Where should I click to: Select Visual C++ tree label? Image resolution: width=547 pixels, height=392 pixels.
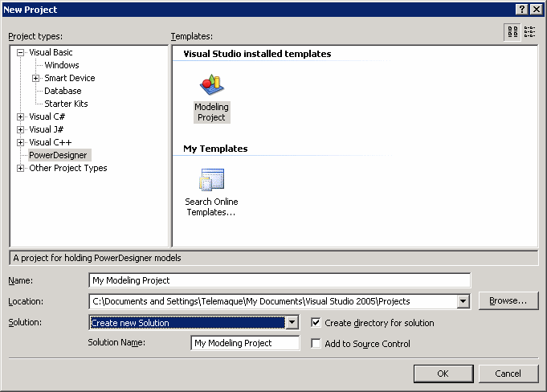tap(51, 142)
